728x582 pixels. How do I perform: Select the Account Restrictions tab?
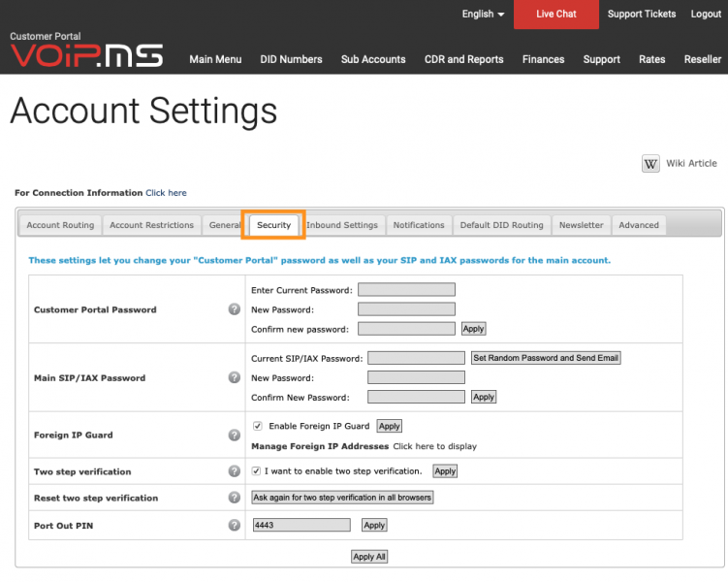click(152, 225)
